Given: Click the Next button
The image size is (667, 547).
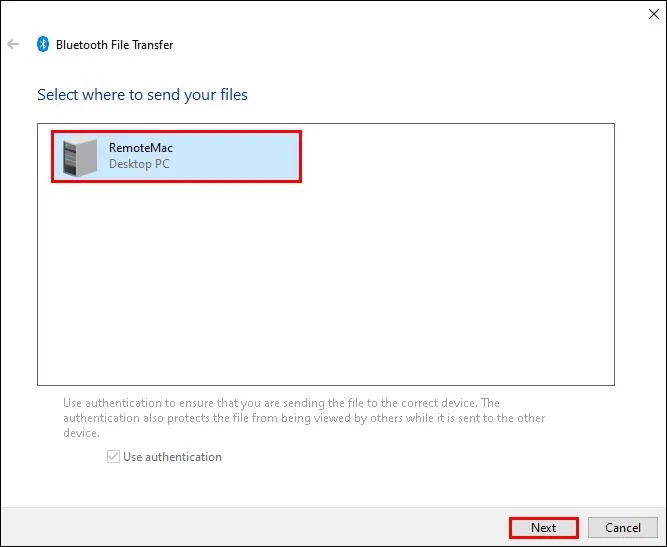Looking at the screenshot, I should (x=544, y=527).
